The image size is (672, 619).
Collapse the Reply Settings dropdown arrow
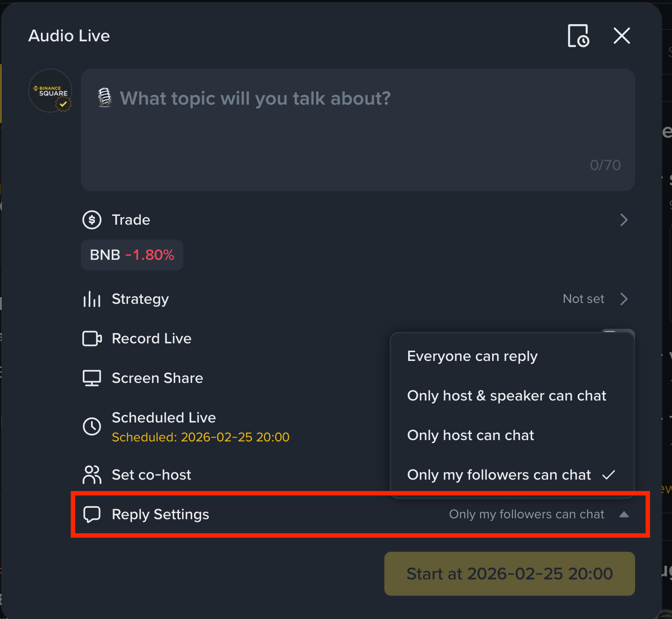624,514
